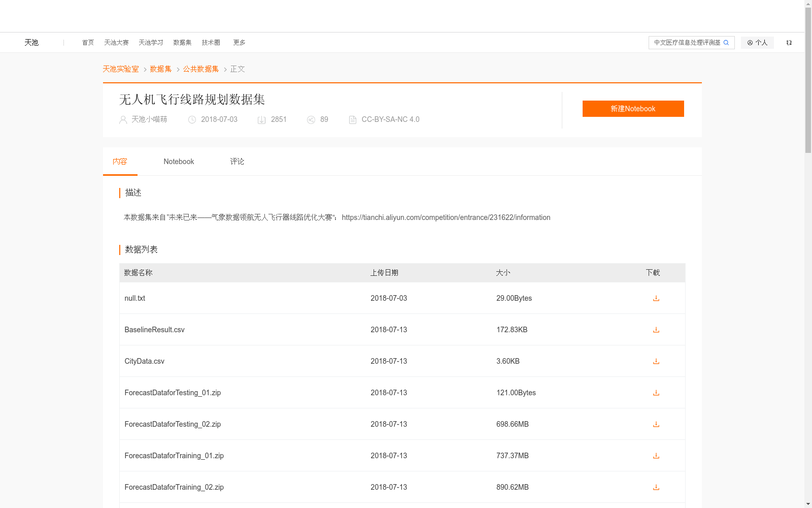This screenshot has height=508, width=812.
Task: Click the 上传日期 column header
Action: coord(384,273)
